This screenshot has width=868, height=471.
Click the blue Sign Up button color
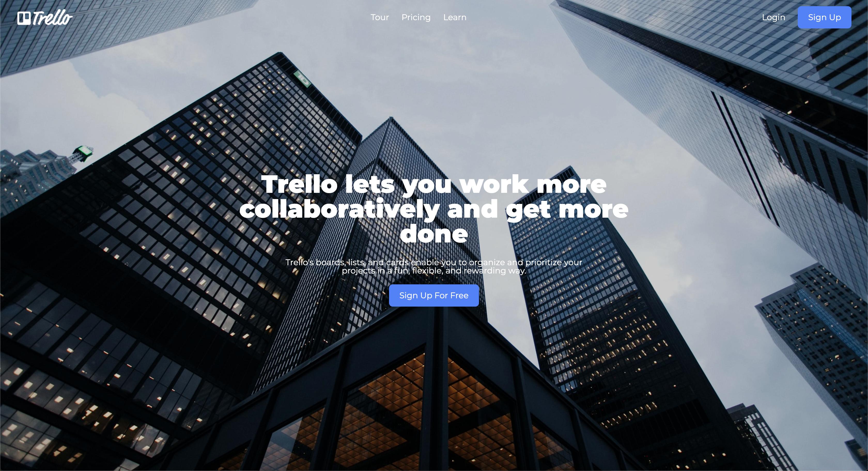pos(825,17)
